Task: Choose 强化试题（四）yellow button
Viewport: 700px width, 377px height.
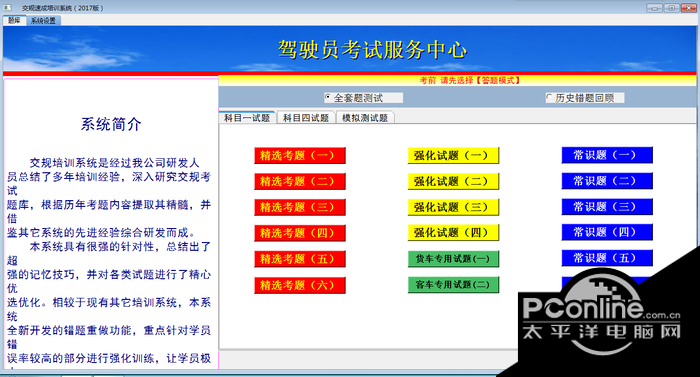Action: (x=453, y=233)
